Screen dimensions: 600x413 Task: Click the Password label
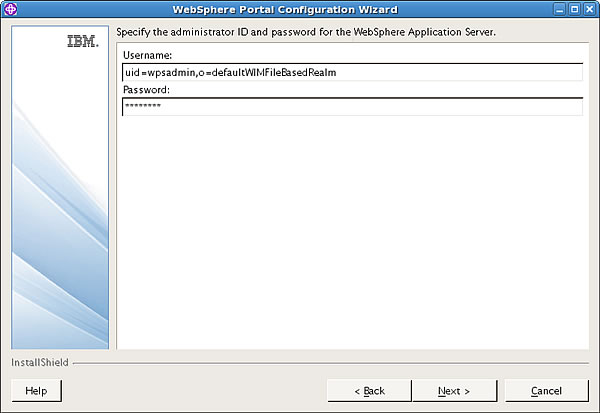[146, 90]
